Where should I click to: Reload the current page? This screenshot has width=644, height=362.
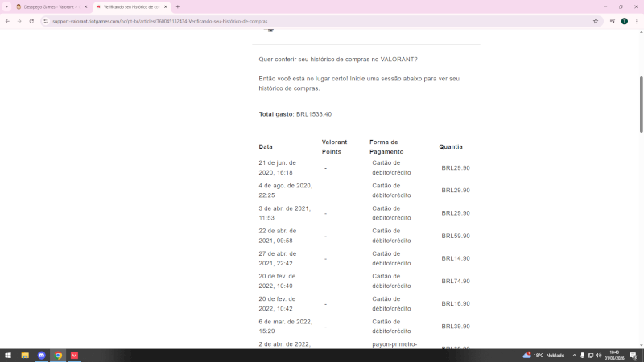31,21
